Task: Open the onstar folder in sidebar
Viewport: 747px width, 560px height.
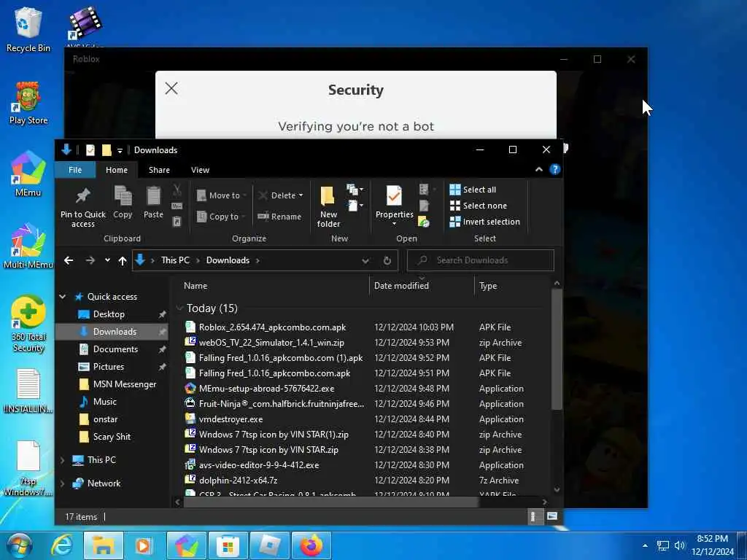Action: (105, 419)
